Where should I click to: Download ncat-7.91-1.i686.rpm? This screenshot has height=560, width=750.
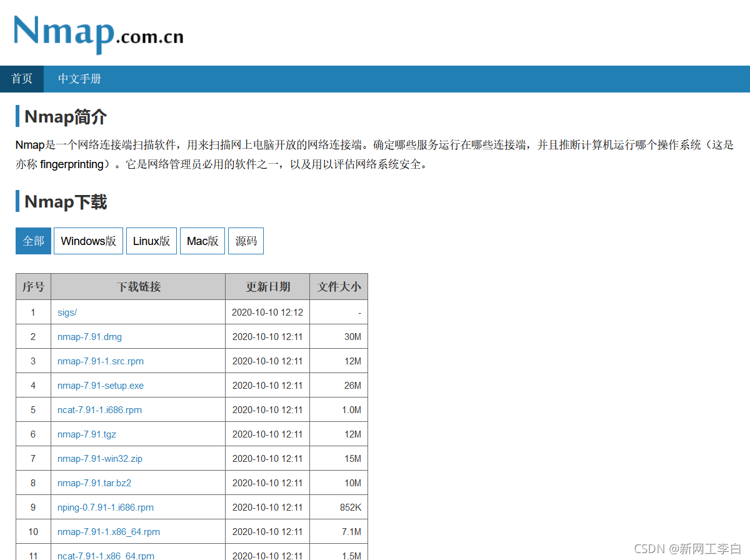coord(99,410)
